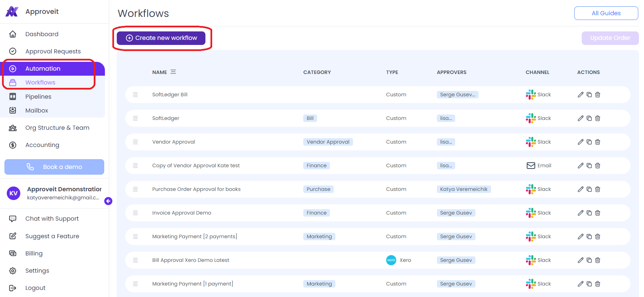This screenshot has height=297, width=644.
Task: Click the Billing icon in sidebar
Action: pos(13,253)
